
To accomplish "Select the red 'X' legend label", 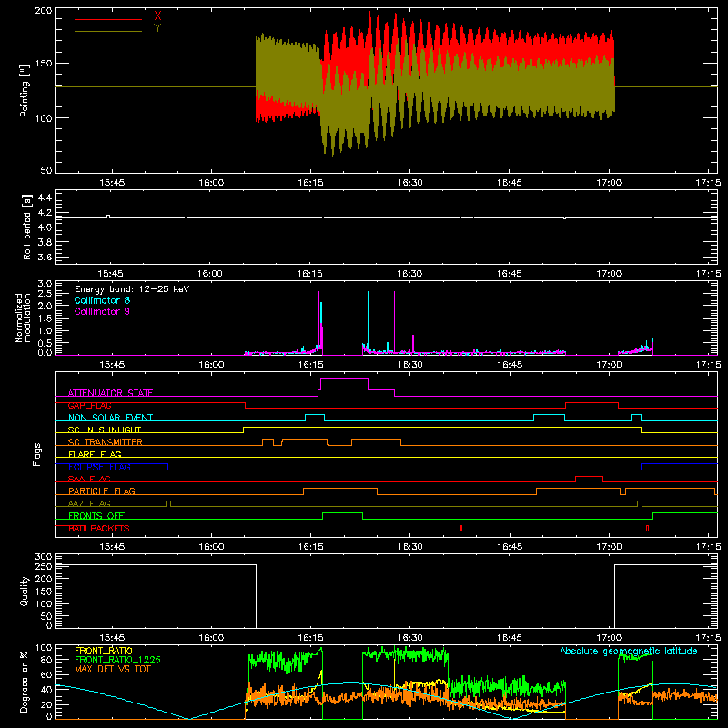I will [157, 16].
